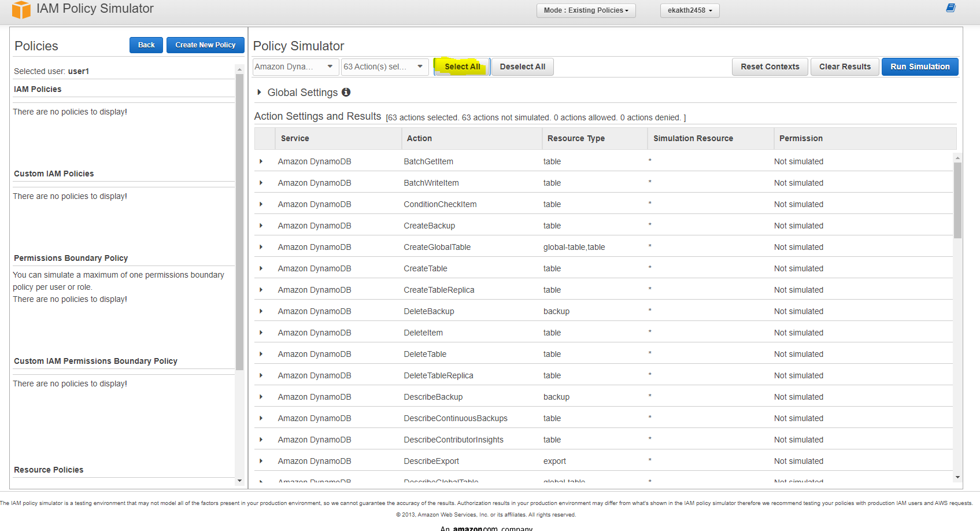Click the 'Permissions Boundary Policy' heading
Image resolution: width=980 pixels, height=531 pixels.
click(x=71, y=258)
